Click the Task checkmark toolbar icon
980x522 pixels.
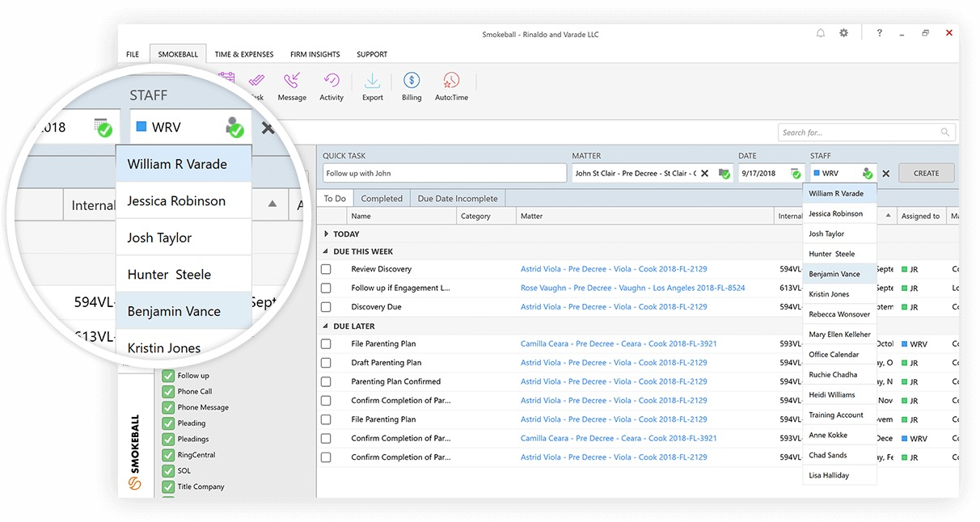pyautogui.click(x=257, y=81)
